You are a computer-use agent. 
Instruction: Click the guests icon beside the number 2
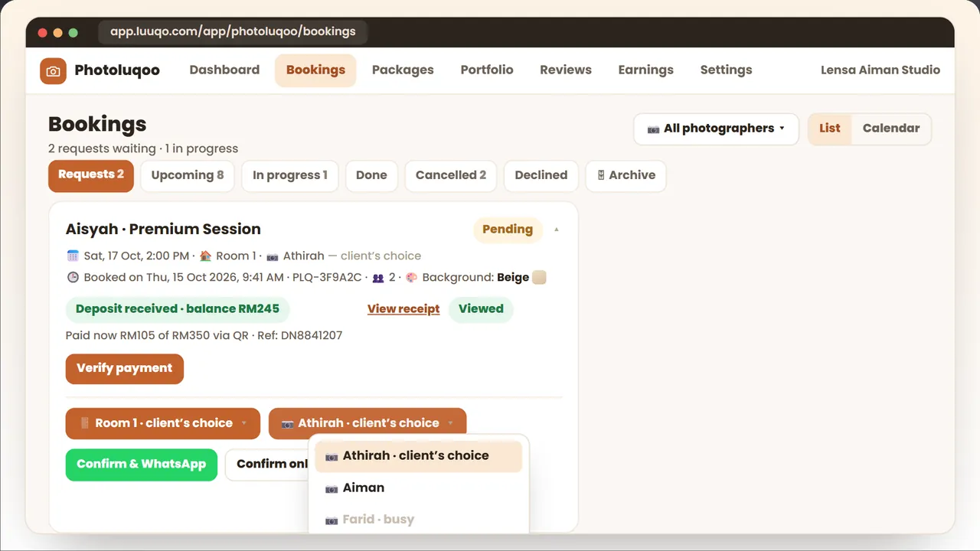(x=378, y=277)
